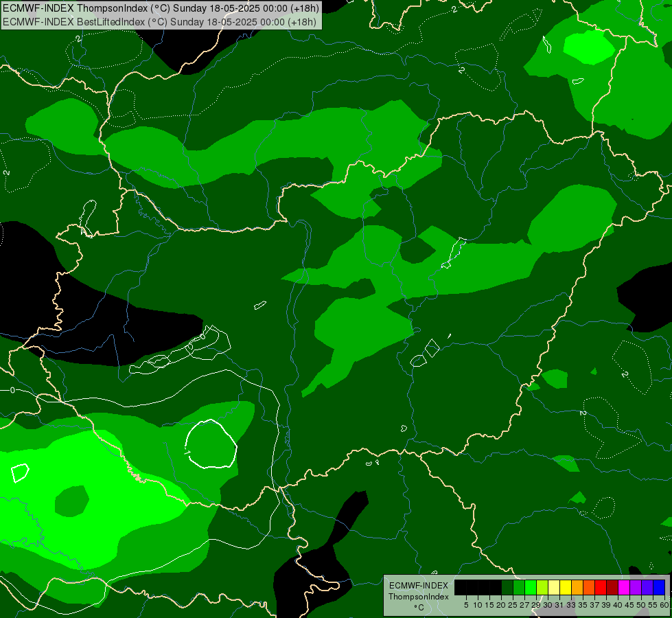672x618 pixels.
Task: Choose the bright red 37–39 legend swatch
Action: click(601, 587)
